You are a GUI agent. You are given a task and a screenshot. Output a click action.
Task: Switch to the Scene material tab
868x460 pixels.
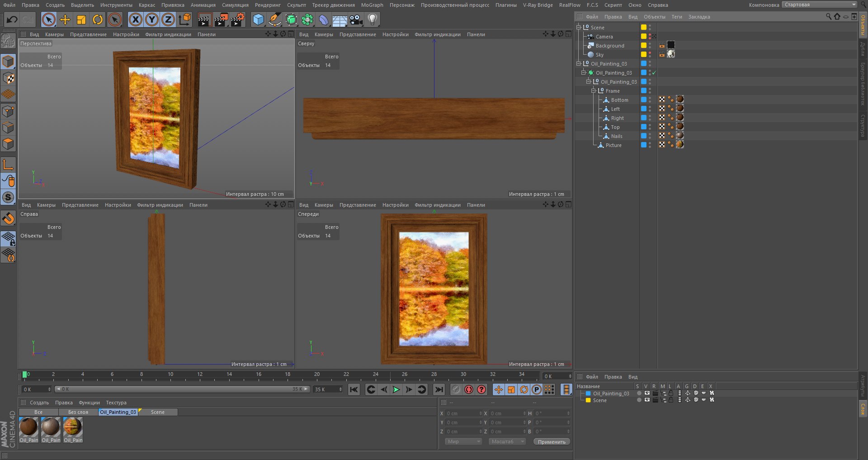click(x=158, y=412)
